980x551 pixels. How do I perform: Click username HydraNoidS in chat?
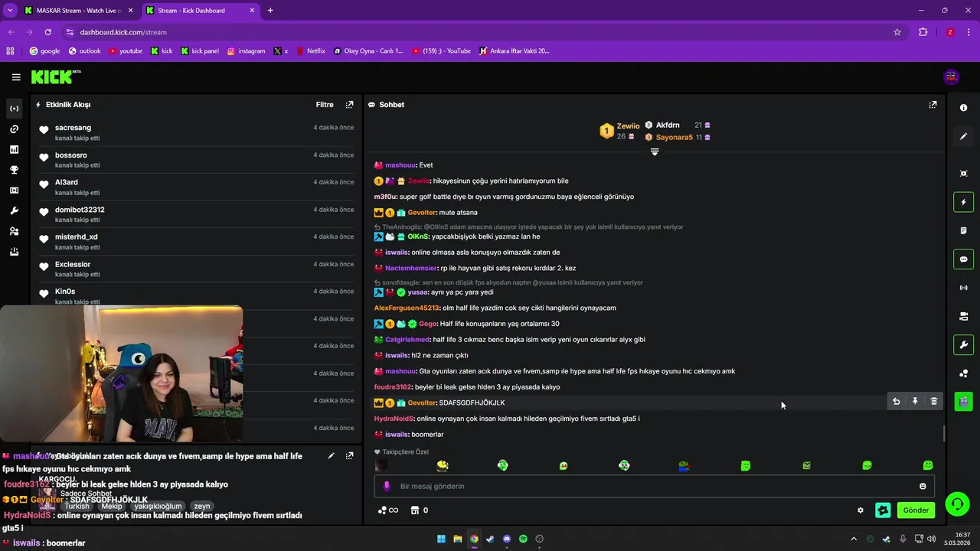coord(394,419)
